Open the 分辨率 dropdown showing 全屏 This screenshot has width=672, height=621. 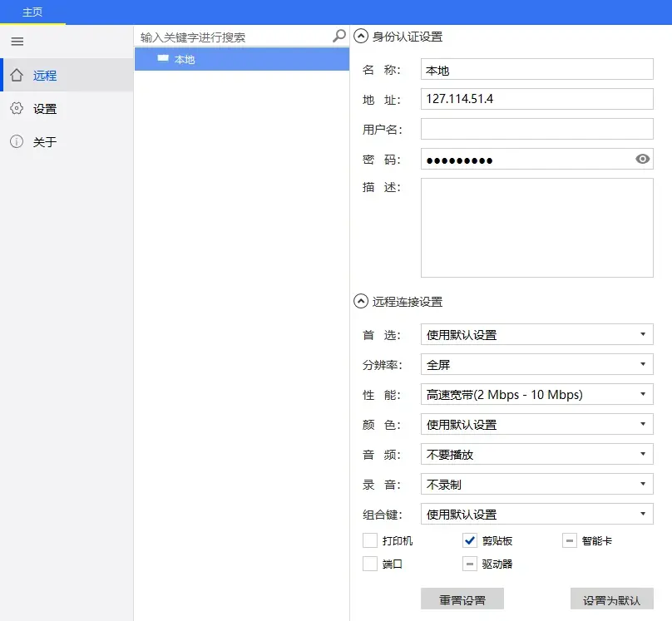point(537,364)
